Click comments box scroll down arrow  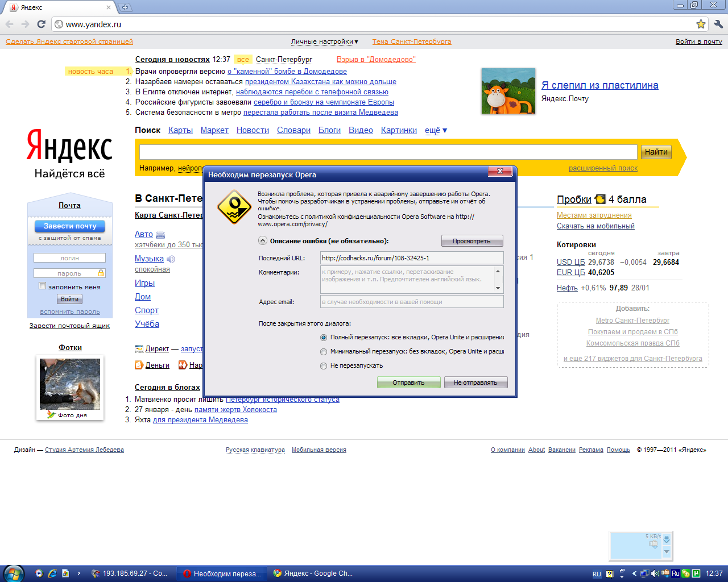click(498, 288)
